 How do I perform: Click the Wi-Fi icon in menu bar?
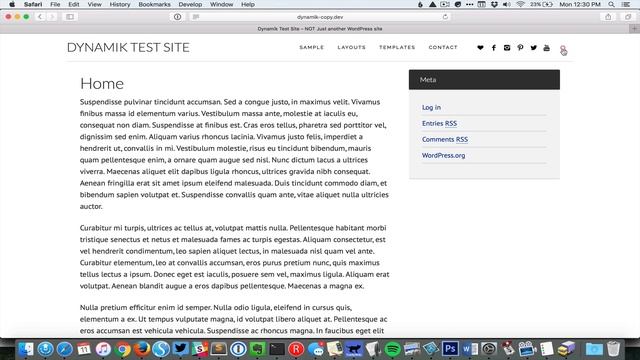(520, 4)
